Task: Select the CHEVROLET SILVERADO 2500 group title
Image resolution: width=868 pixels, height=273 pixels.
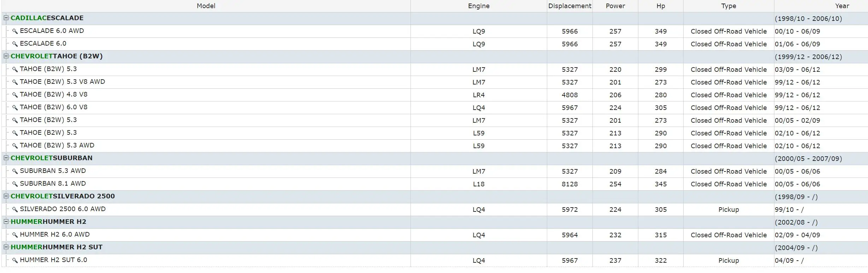Action: point(63,196)
